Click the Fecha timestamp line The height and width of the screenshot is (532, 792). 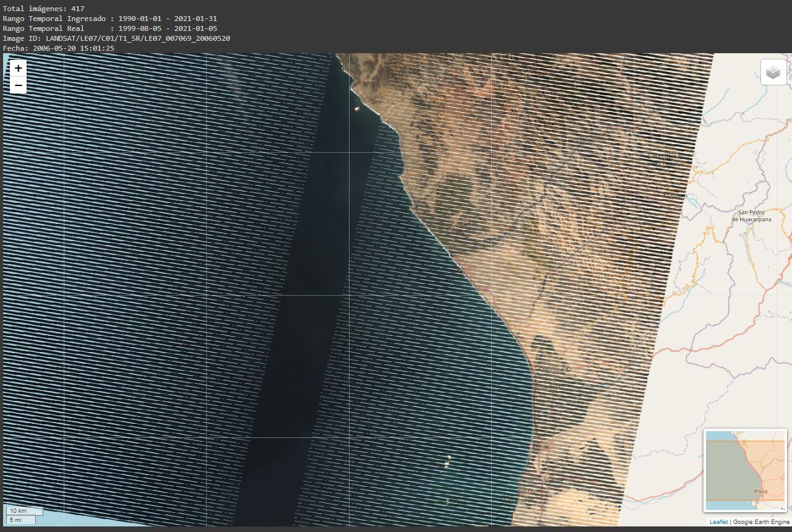point(58,48)
